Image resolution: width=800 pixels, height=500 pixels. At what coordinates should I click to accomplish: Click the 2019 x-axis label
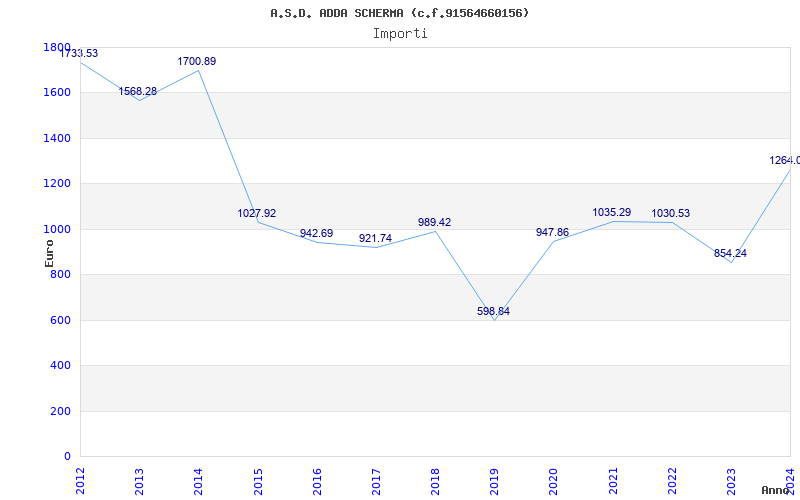pyautogui.click(x=494, y=481)
